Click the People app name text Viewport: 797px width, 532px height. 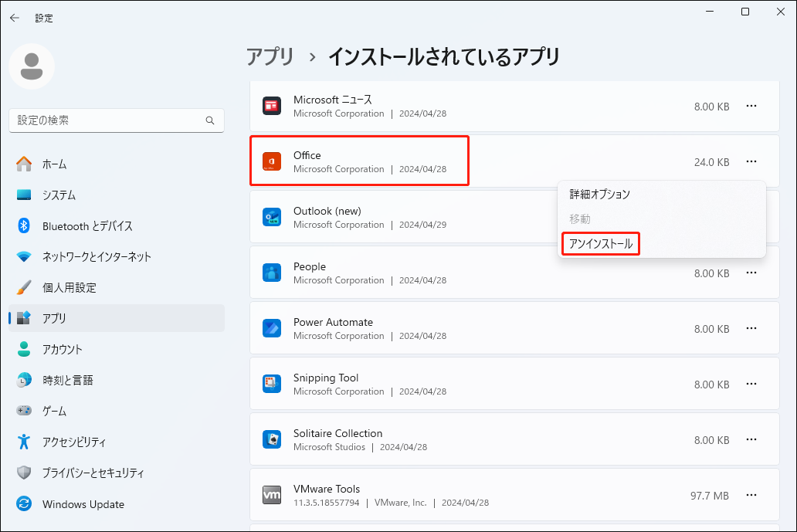310,266
